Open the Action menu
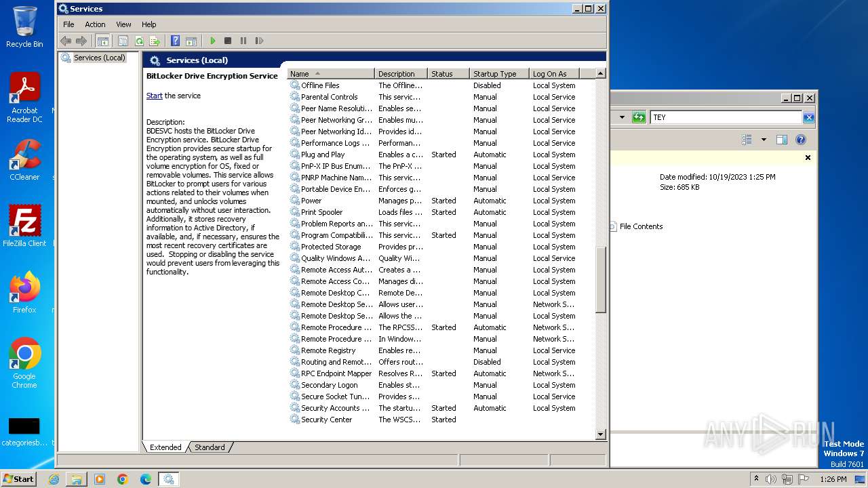 pyautogui.click(x=95, y=24)
